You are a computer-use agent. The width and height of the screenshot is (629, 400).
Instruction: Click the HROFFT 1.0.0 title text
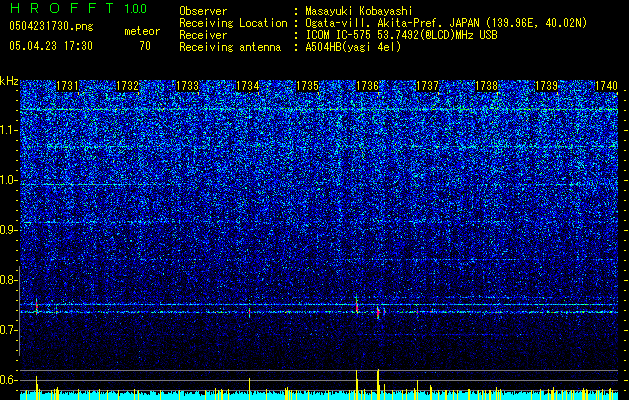point(78,8)
